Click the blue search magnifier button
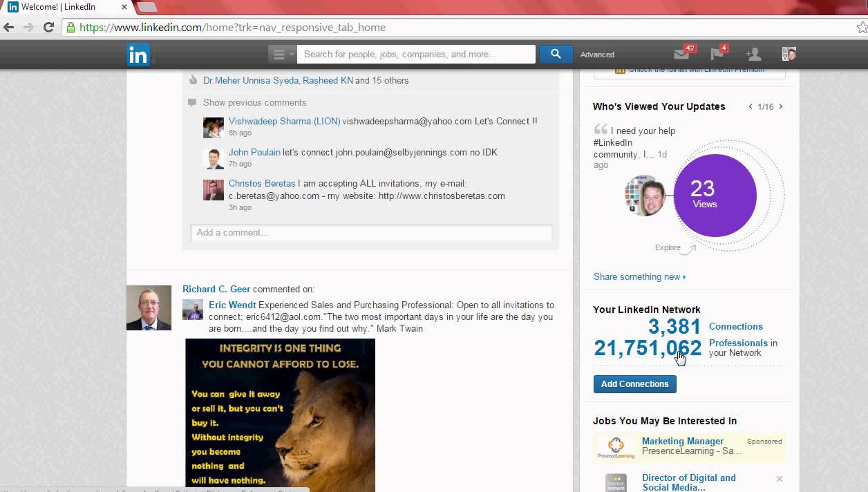This screenshot has width=868, height=492. coord(556,54)
